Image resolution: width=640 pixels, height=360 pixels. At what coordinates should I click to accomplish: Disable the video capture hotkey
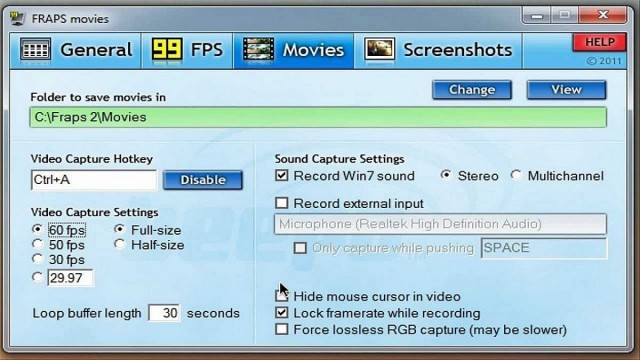203,180
